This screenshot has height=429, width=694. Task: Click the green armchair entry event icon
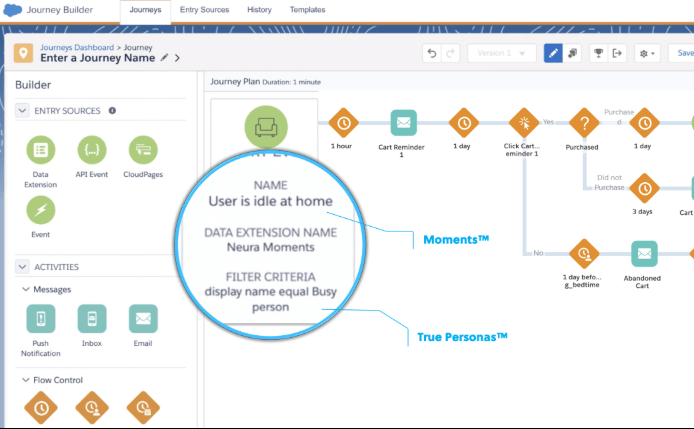click(266, 127)
